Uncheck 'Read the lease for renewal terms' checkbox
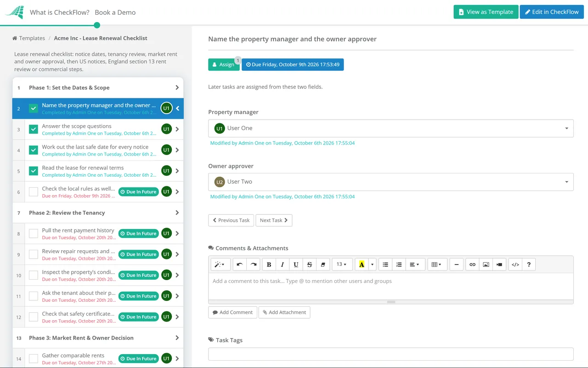 coord(34,171)
